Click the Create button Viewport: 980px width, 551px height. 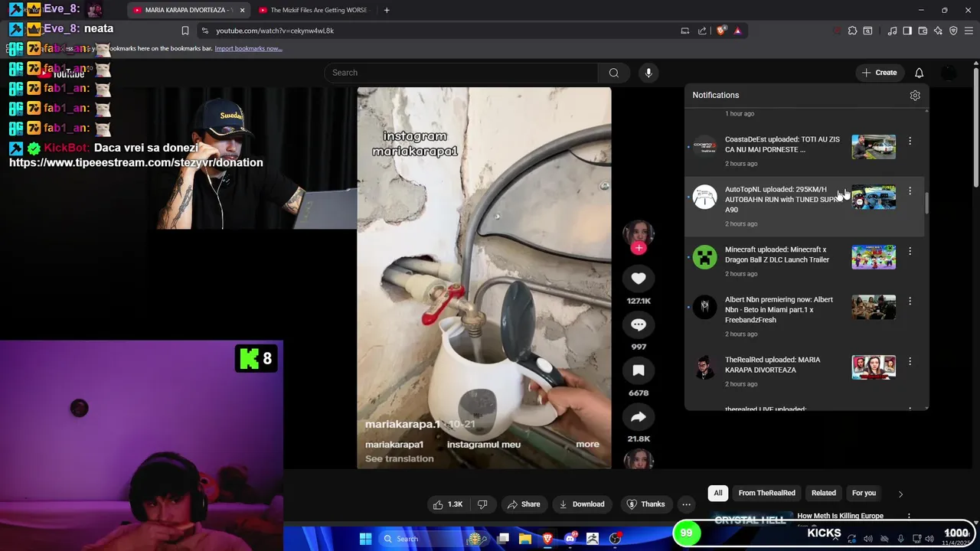coord(879,73)
